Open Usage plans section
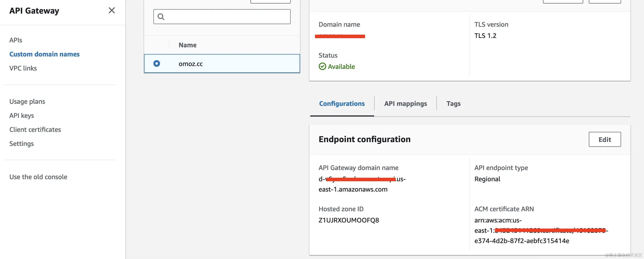This screenshot has width=644, height=259. tap(27, 101)
